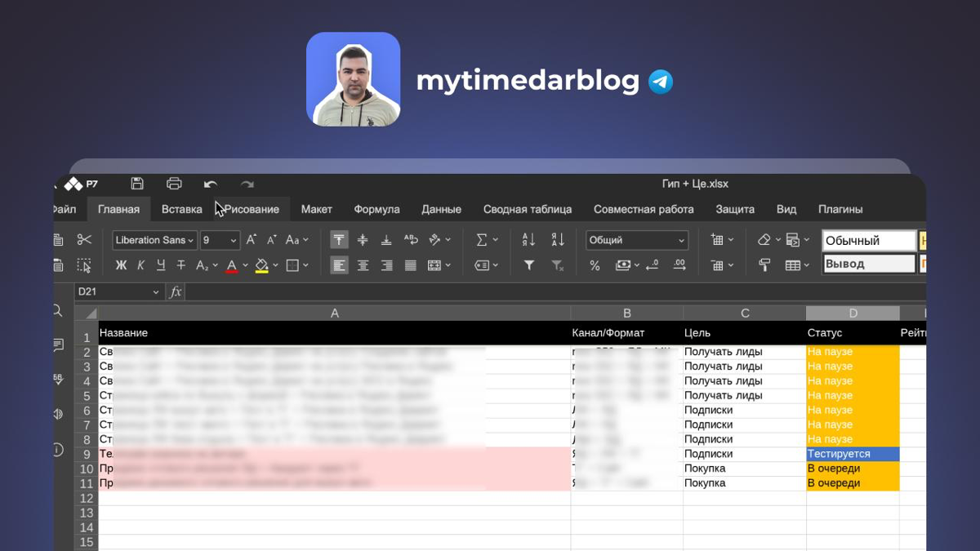Image resolution: width=980 pixels, height=551 pixels.
Task: Pick red font color button
Action: pos(232,265)
